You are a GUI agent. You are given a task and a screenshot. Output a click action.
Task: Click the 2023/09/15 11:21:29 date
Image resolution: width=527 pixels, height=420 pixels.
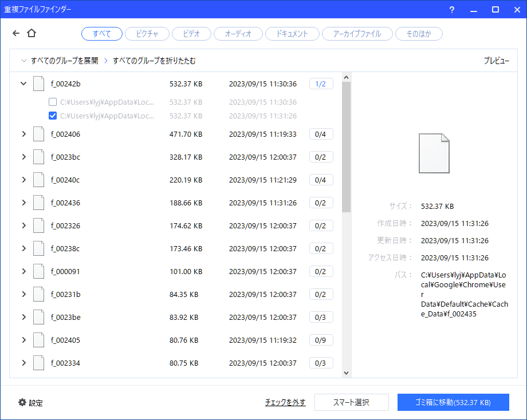coord(263,180)
